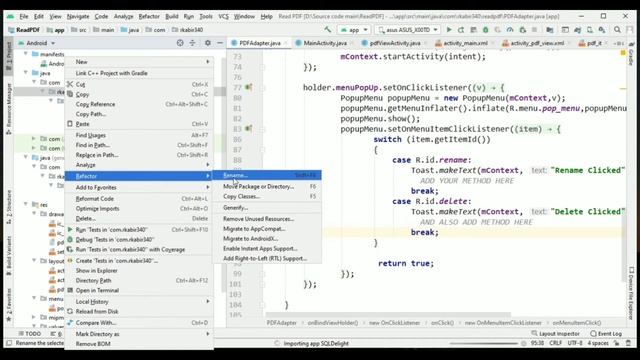
Task: Select Move Package or Directory... option
Action: 267,187
